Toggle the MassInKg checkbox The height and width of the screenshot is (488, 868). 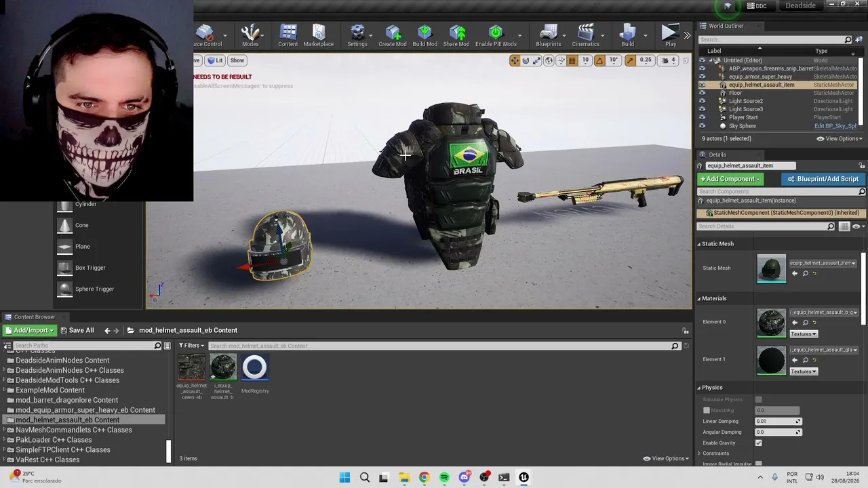pyautogui.click(x=707, y=410)
